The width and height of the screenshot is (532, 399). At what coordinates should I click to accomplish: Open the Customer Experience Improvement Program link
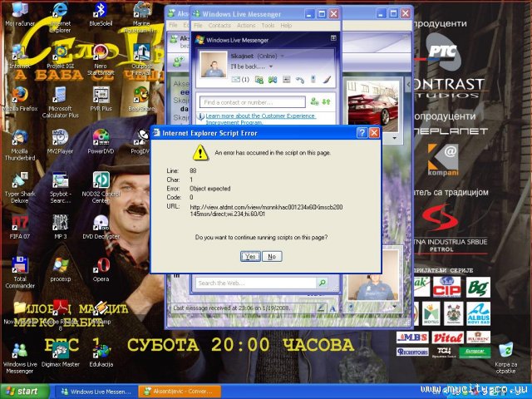260,119
